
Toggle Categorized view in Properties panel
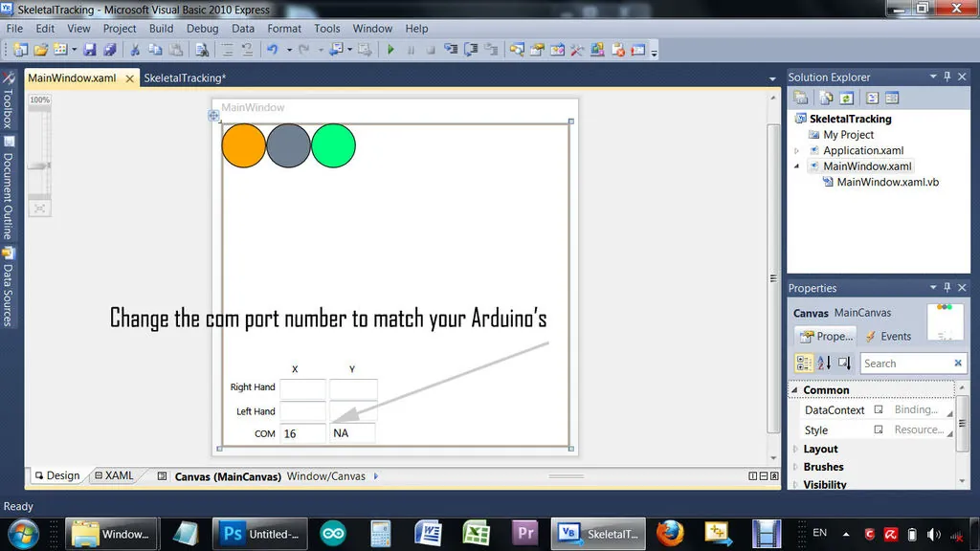[x=805, y=364]
